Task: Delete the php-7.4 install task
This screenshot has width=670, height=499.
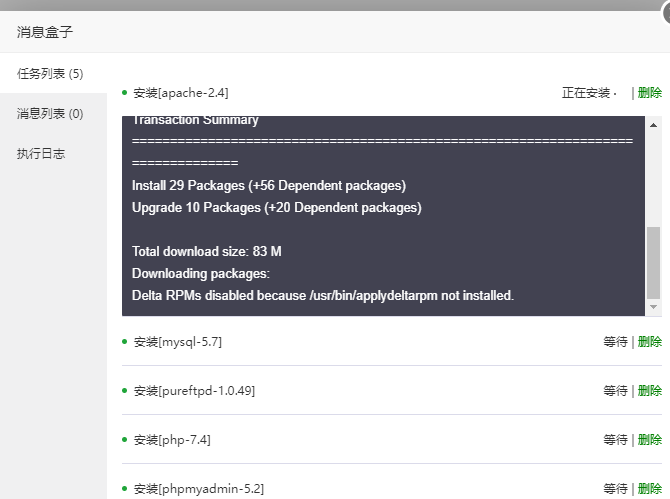Action: 649,440
